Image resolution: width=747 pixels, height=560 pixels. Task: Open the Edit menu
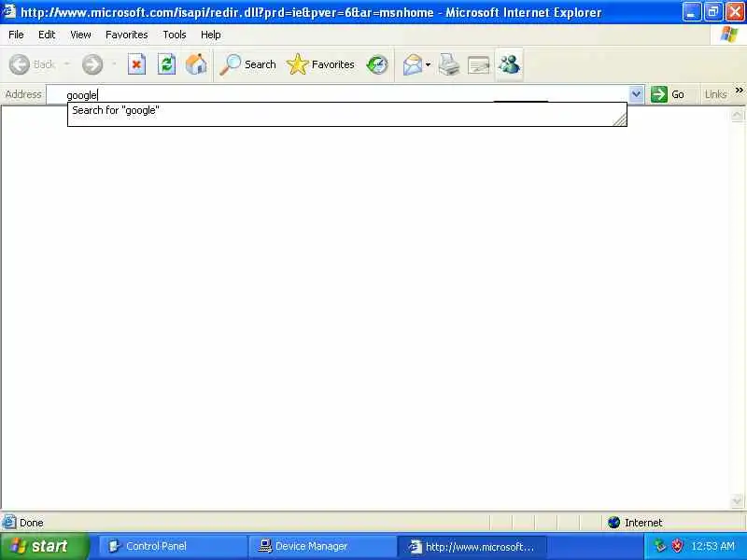47,35
